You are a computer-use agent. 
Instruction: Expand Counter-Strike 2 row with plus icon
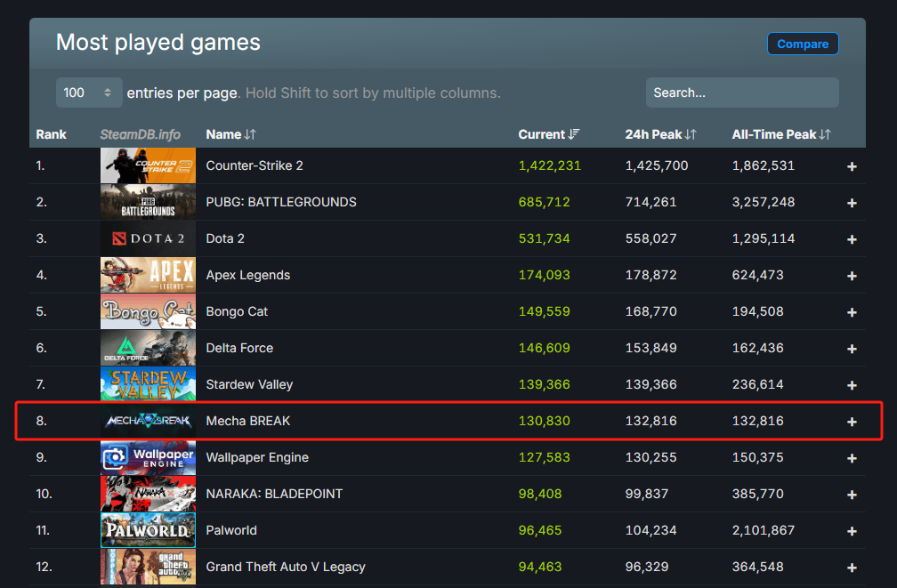click(x=852, y=166)
